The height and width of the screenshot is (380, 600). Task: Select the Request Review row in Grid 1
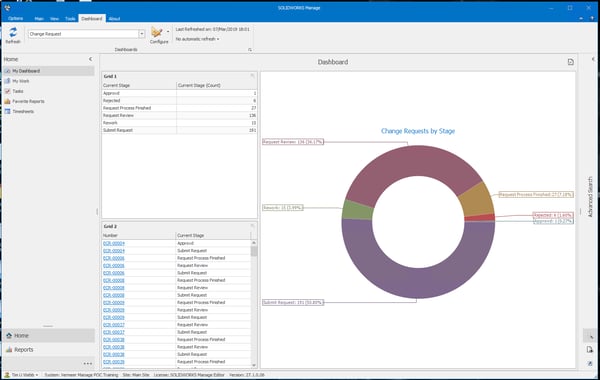click(179, 115)
